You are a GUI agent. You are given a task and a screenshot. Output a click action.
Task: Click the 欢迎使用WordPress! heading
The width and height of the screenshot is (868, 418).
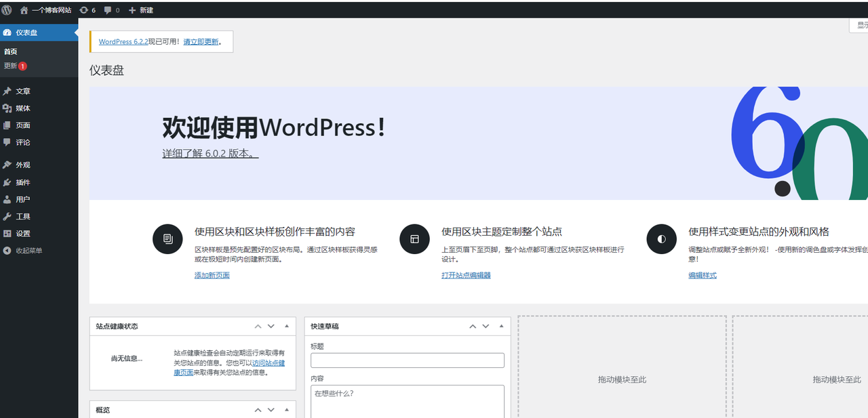pos(274,127)
